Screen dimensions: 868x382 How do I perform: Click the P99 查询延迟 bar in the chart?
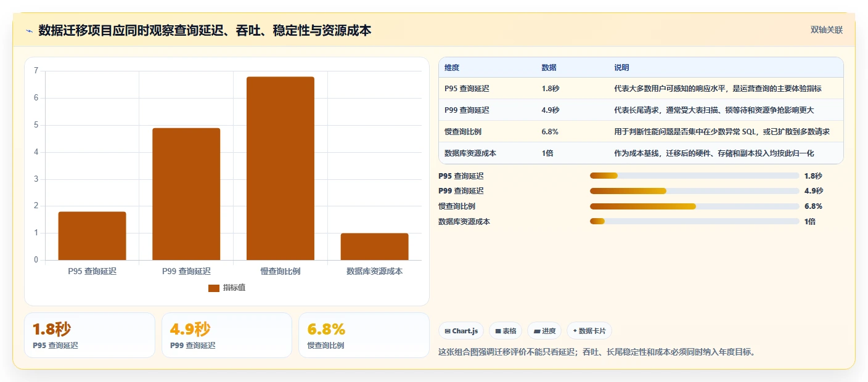[186, 194]
